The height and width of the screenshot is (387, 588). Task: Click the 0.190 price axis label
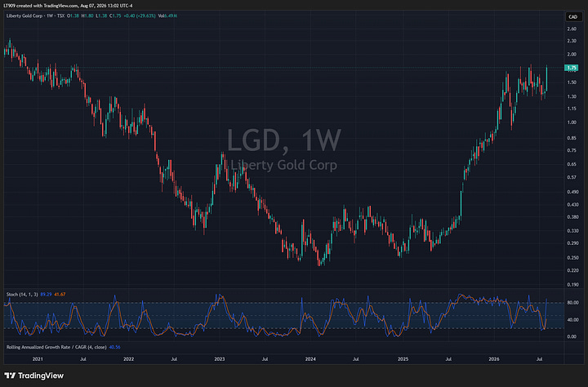click(572, 285)
